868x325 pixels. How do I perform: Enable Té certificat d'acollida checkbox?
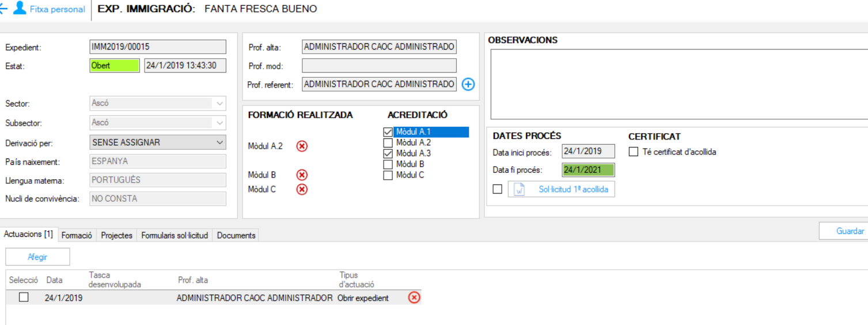click(x=634, y=152)
